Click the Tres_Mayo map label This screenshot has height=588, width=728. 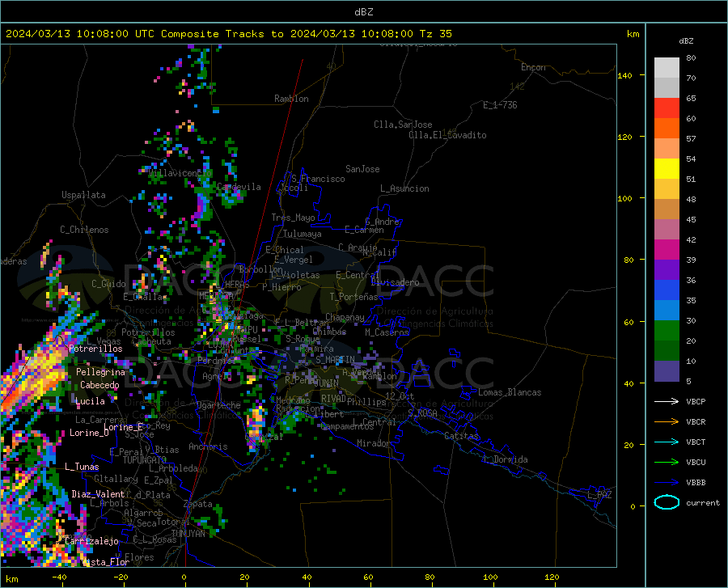tap(293, 218)
